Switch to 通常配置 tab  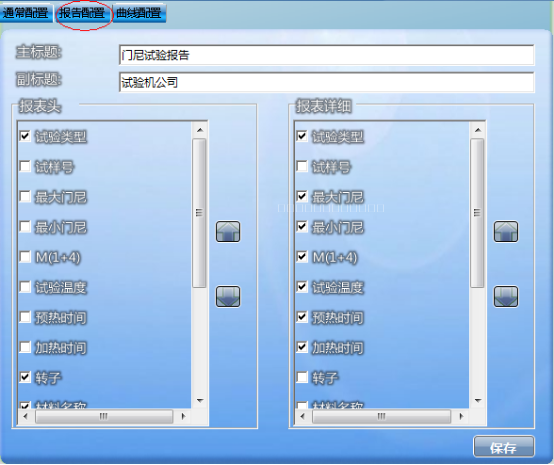coord(25,13)
